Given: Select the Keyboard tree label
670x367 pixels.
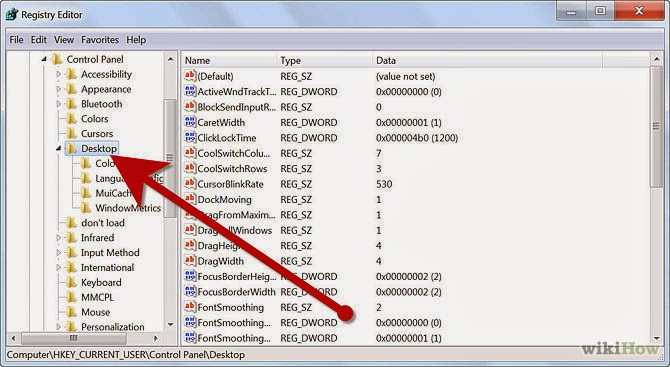Looking at the screenshot, I should (101, 282).
